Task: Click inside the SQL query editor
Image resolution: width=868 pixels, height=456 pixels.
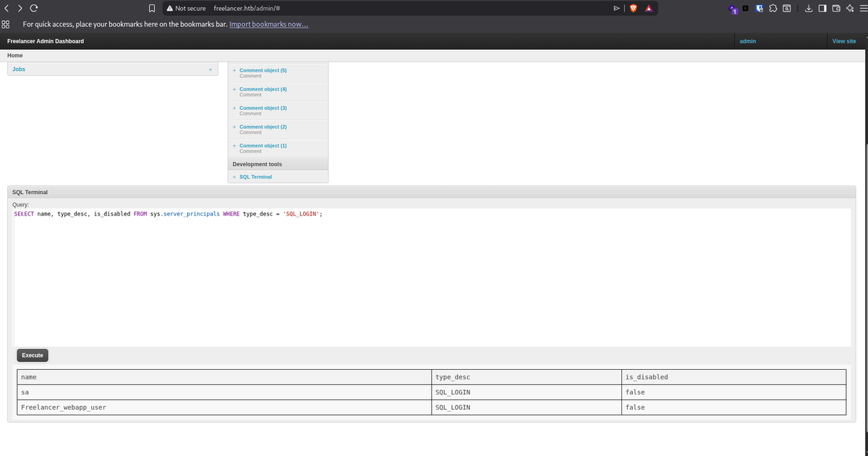Action: click(430, 277)
